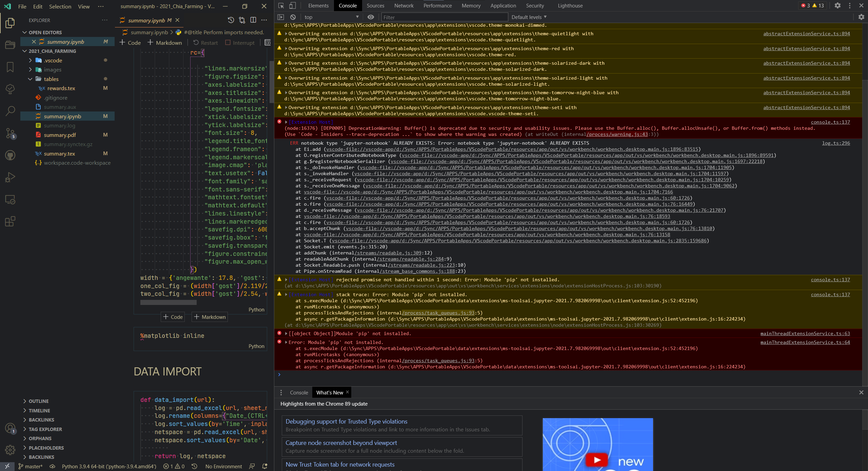Open the Run and Debug view
Viewport: 868px width, 471px height.
(10, 177)
